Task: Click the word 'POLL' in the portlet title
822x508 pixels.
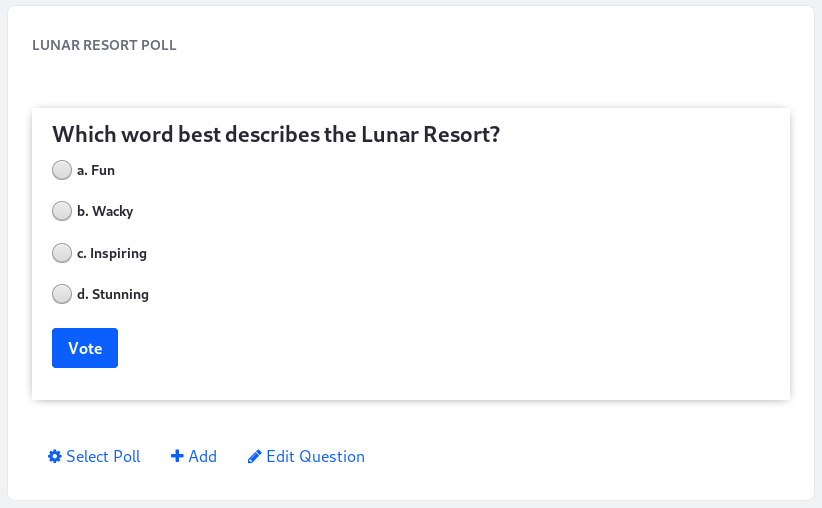Action: pos(159,45)
